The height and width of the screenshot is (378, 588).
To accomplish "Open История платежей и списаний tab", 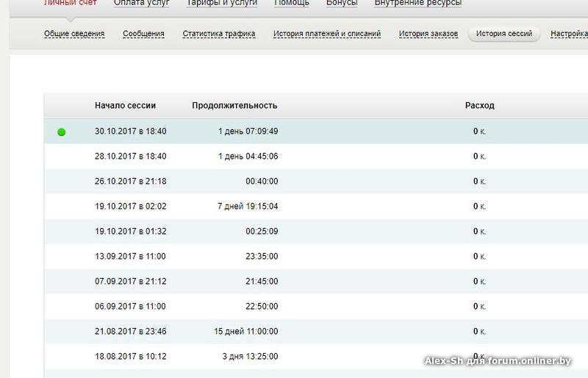I will pos(327,34).
